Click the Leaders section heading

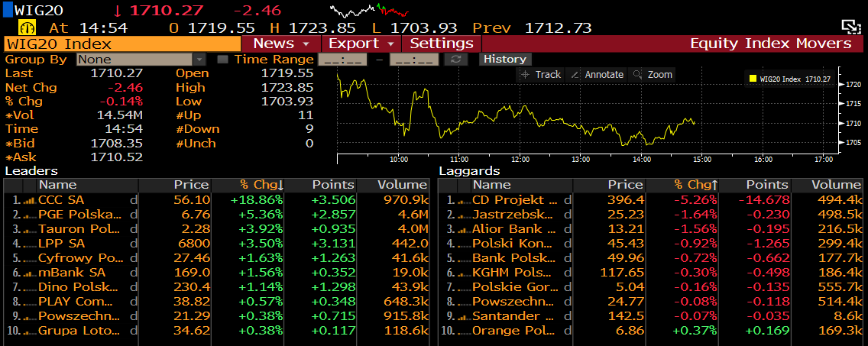click(x=31, y=171)
